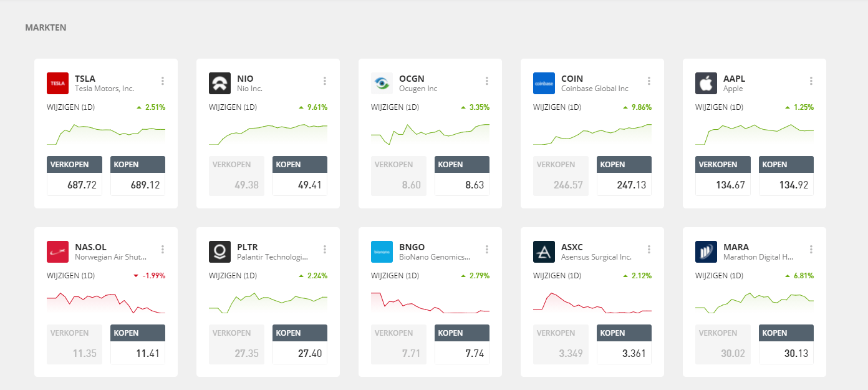
Task: Open the OCGN card options menu
Action: [487, 81]
